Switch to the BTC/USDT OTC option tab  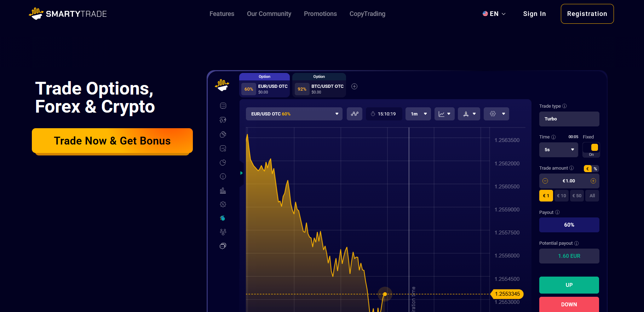319,85
